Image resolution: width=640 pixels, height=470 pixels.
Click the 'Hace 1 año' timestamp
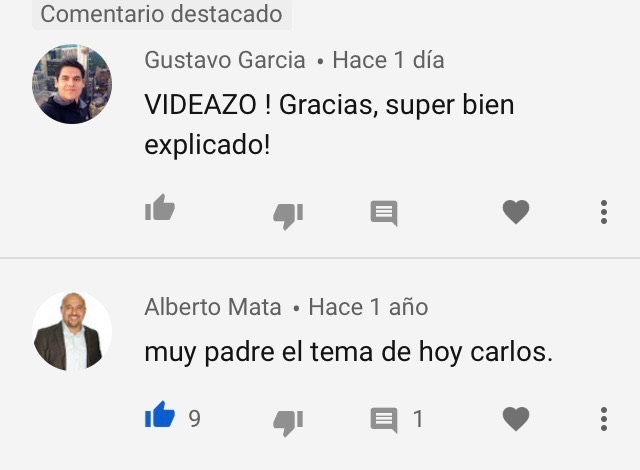coord(368,307)
